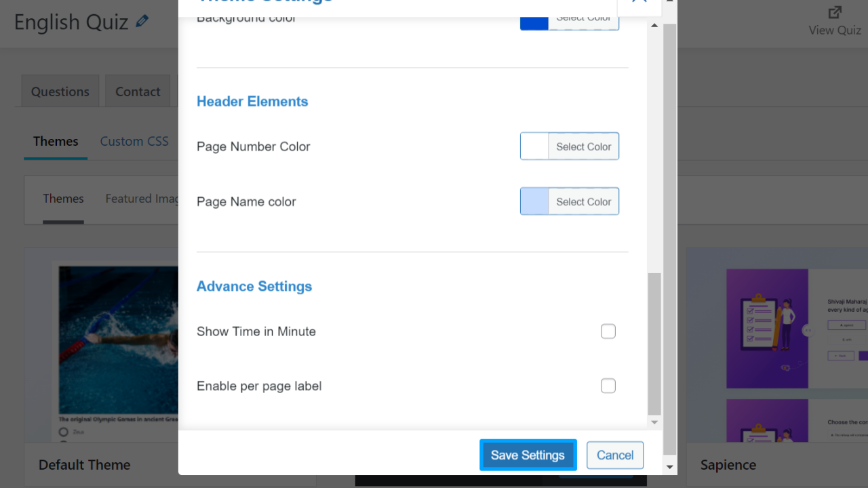The height and width of the screenshot is (488, 868).
Task: Select the Themes top-level tab
Action: coord(56,141)
